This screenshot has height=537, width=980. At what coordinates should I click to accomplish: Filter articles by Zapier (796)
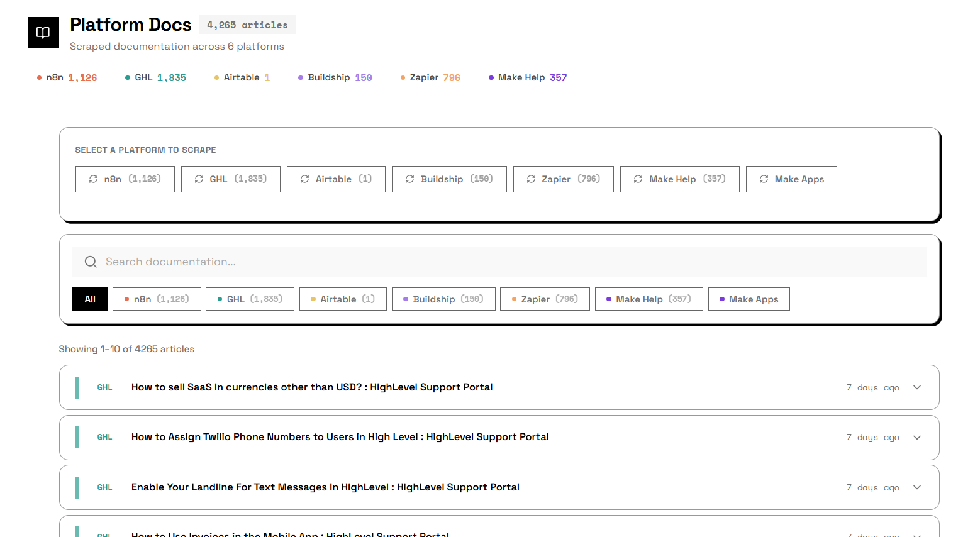click(545, 299)
